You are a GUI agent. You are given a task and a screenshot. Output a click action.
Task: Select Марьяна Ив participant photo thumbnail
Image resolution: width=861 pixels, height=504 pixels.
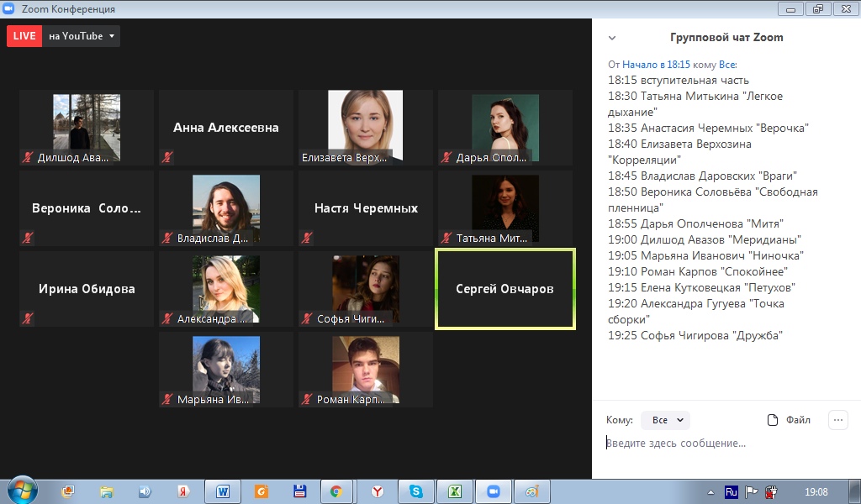click(226, 370)
